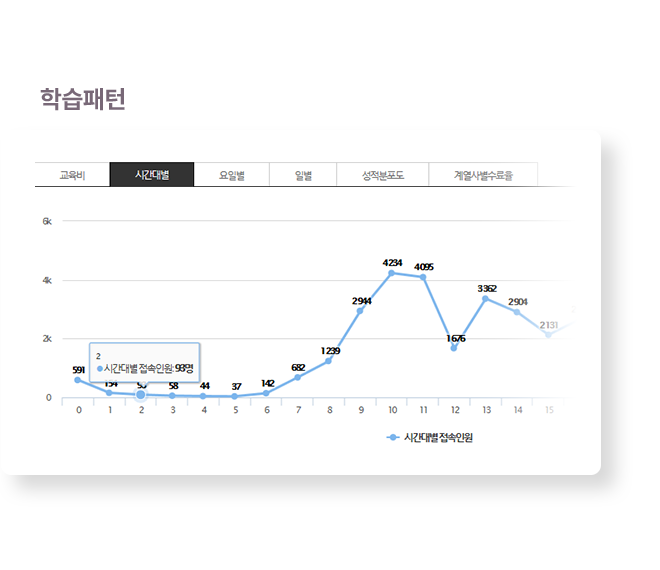Click the lowest data point labeled 37
This screenshot has width=660, height=570.
pos(235,396)
